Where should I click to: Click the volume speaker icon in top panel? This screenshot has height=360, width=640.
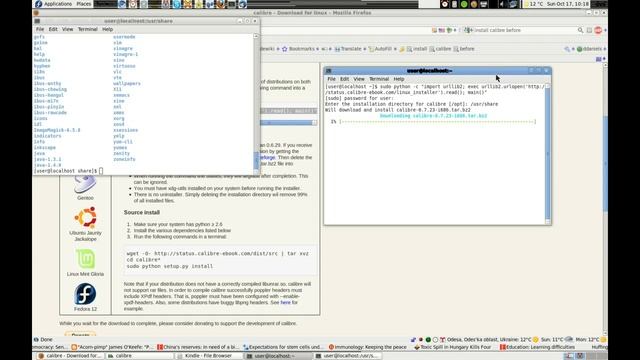[x=502, y=4]
